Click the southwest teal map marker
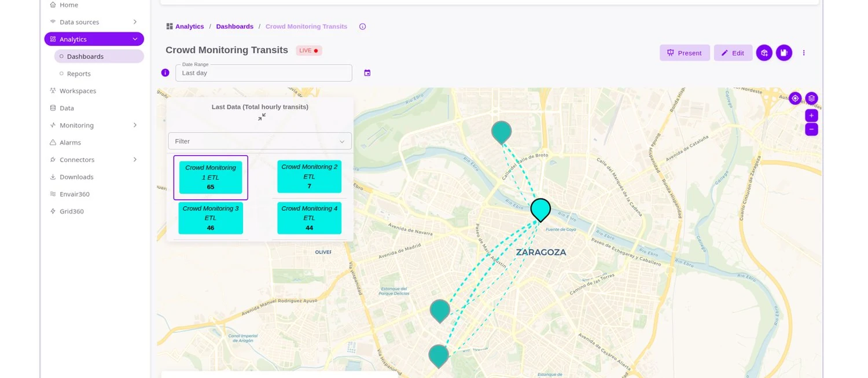The height and width of the screenshot is (378, 868). (440, 311)
